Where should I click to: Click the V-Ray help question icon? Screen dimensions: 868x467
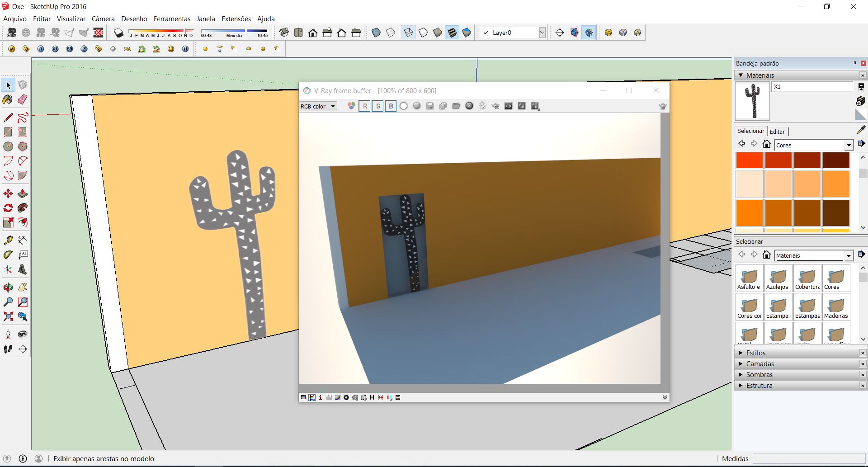84,49
